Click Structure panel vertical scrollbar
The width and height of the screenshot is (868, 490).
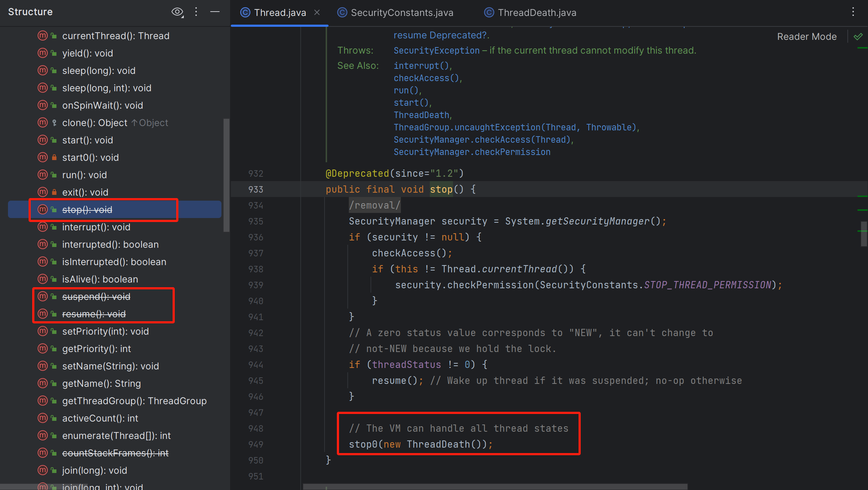tap(226, 175)
